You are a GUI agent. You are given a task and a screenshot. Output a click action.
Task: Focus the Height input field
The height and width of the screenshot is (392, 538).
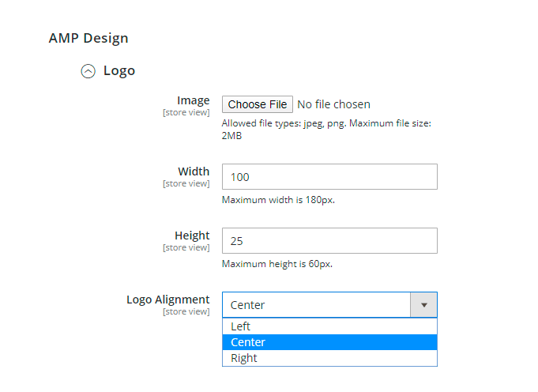click(x=329, y=241)
